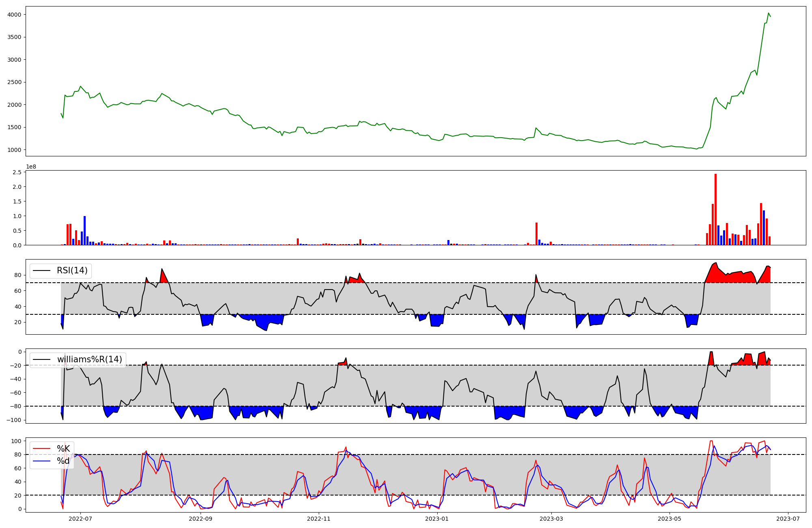The width and height of the screenshot is (812, 528).
Task: Click the 2023-03 x-axis date label
Action: click(x=551, y=519)
